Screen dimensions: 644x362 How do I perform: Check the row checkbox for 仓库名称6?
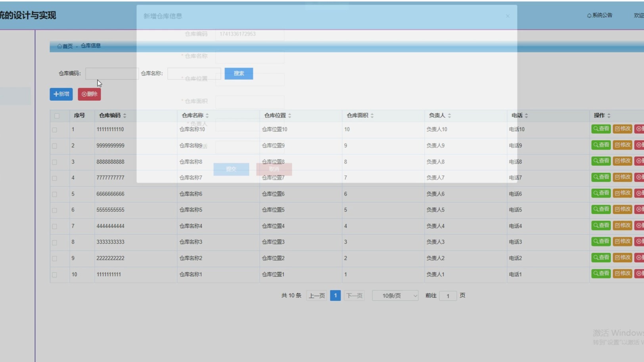coord(55,193)
